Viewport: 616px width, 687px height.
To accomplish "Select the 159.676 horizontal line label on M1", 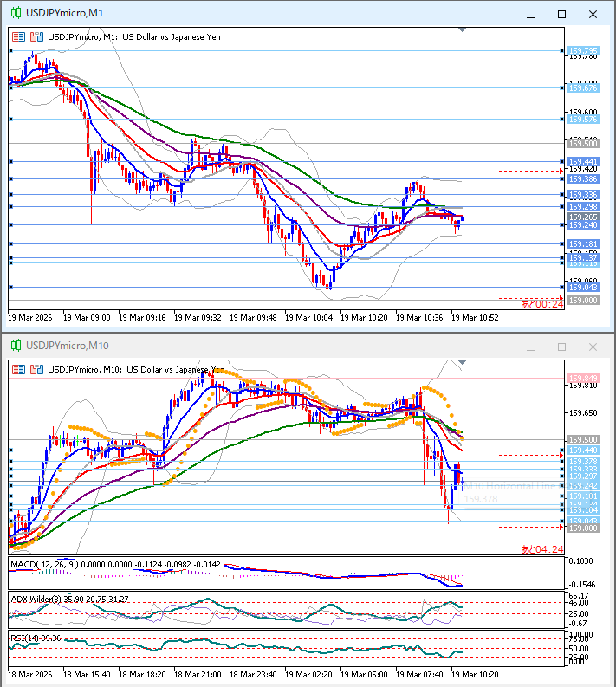I will click(x=582, y=87).
